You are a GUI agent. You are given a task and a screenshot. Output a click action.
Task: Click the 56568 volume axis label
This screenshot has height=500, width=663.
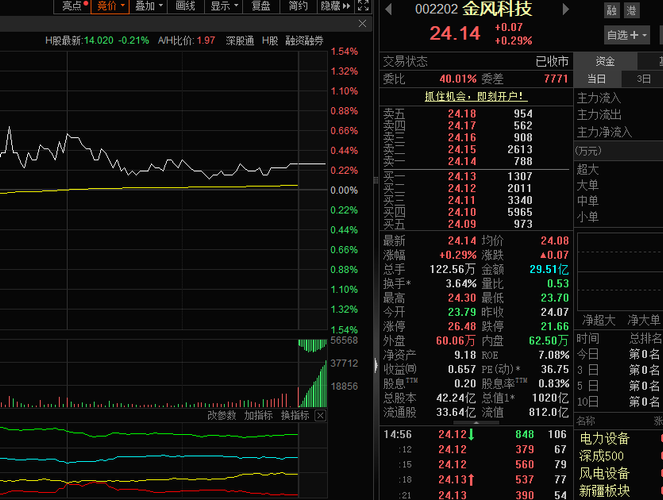(344, 340)
